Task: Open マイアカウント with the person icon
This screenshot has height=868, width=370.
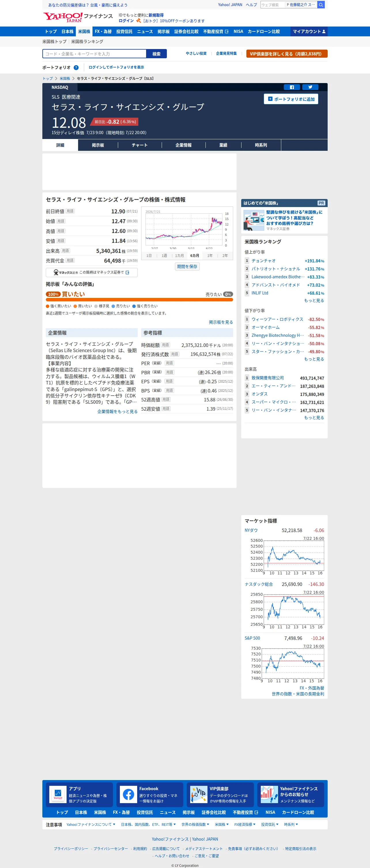Action: [x=309, y=31]
